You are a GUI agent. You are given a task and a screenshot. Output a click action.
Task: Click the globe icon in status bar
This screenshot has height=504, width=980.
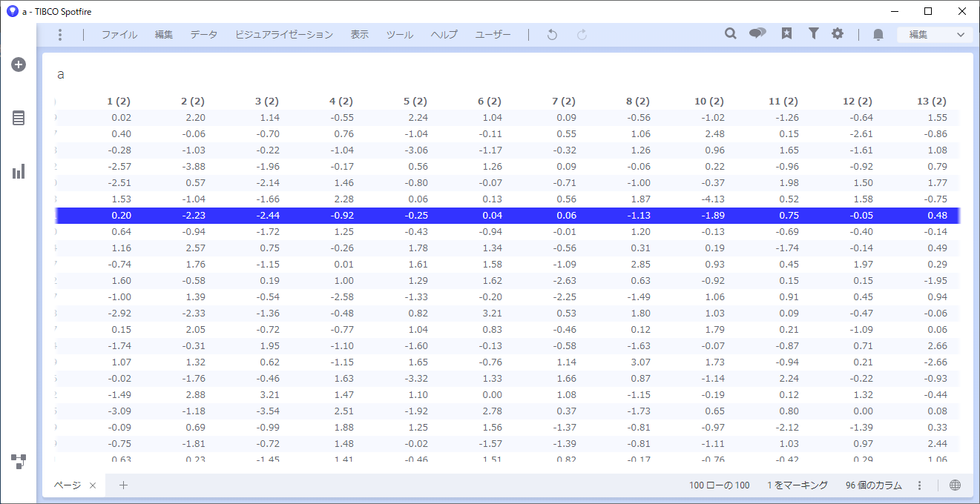coord(955,485)
